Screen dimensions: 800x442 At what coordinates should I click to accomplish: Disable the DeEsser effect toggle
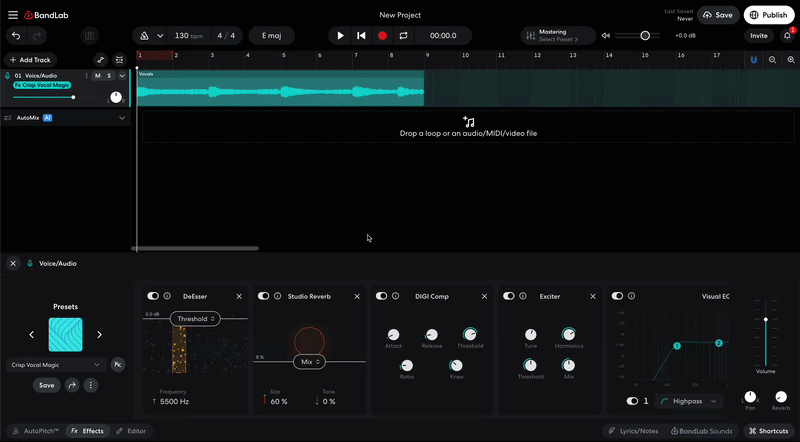153,296
